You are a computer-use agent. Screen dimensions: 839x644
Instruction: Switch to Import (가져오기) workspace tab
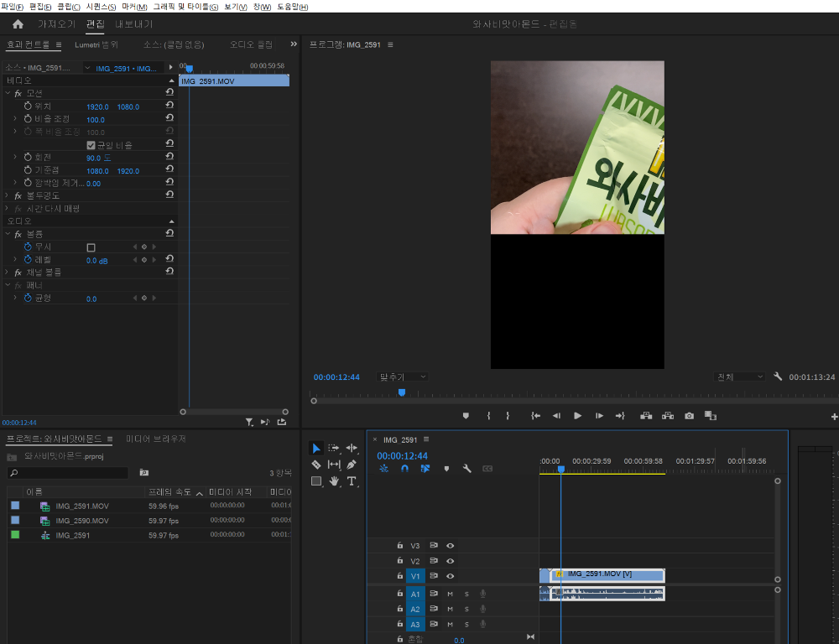[x=56, y=24]
